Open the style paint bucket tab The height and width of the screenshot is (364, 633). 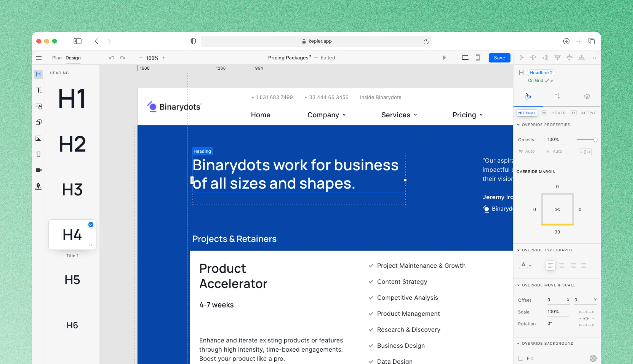[x=528, y=97]
